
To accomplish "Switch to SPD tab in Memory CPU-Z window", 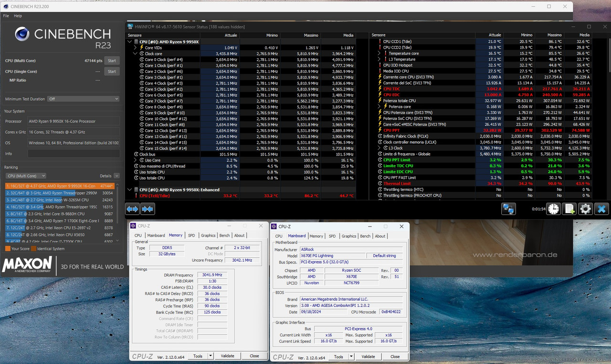I will point(191,235).
